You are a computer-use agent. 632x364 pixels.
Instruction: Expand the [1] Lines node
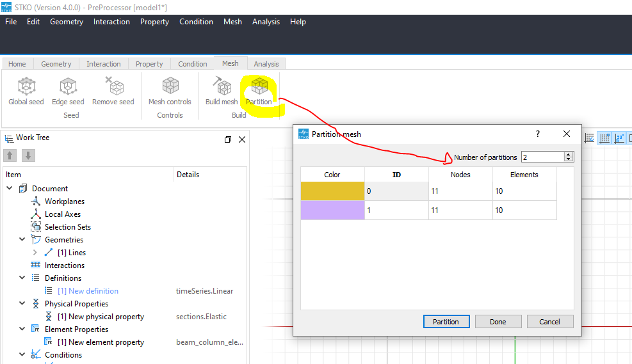pos(35,253)
